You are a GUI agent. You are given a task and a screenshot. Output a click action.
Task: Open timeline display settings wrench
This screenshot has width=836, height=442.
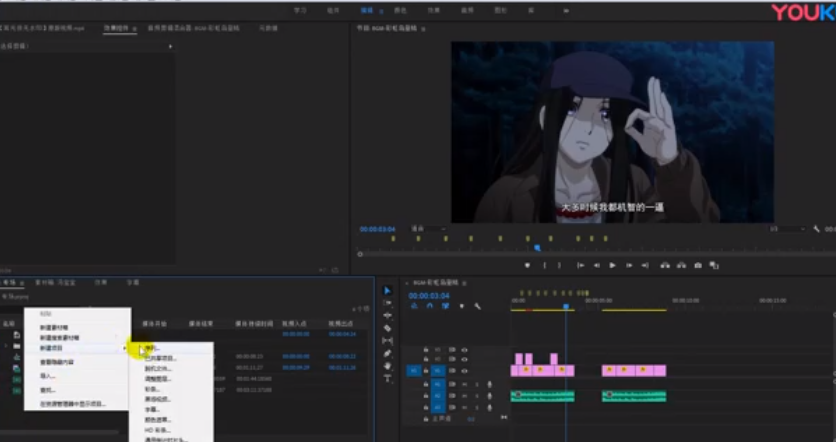[478, 306]
